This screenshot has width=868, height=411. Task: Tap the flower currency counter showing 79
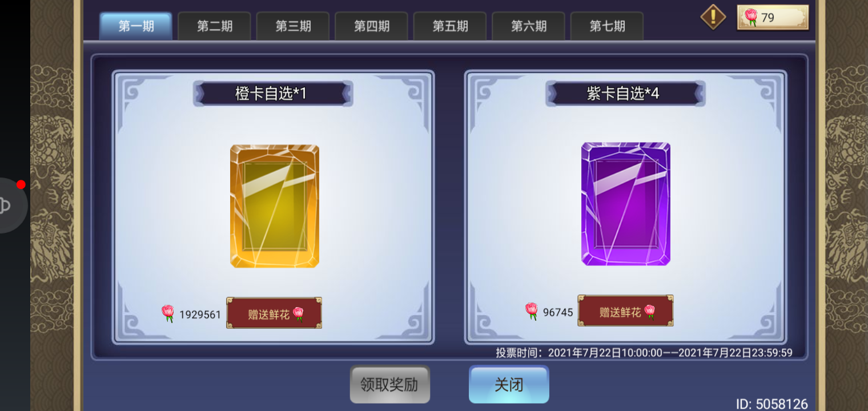[x=773, y=18]
